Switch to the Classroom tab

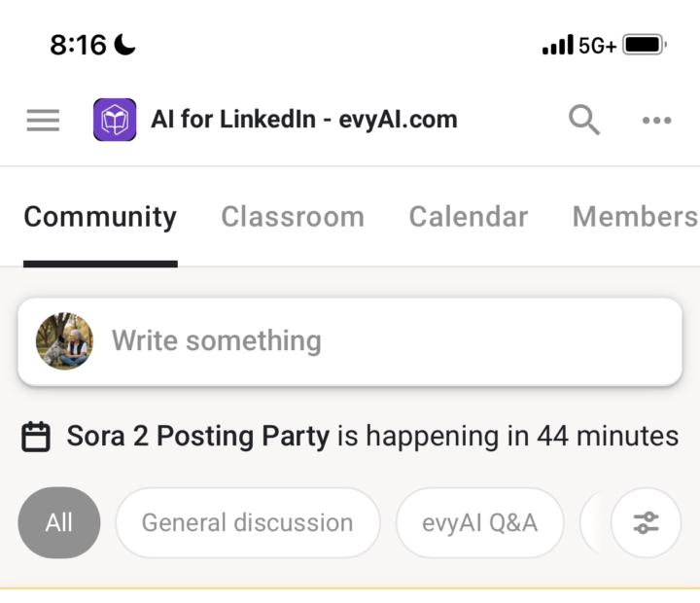293,217
